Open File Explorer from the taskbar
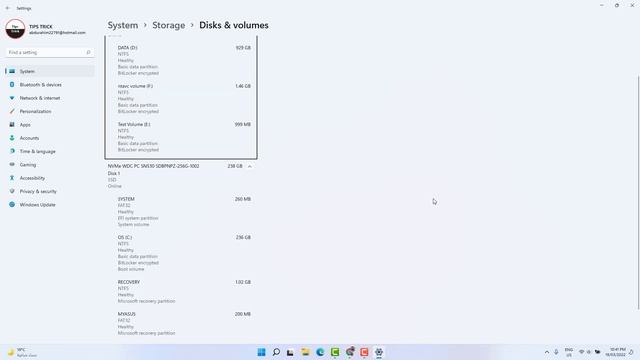 pyautogui.click(x=305, y=352)
